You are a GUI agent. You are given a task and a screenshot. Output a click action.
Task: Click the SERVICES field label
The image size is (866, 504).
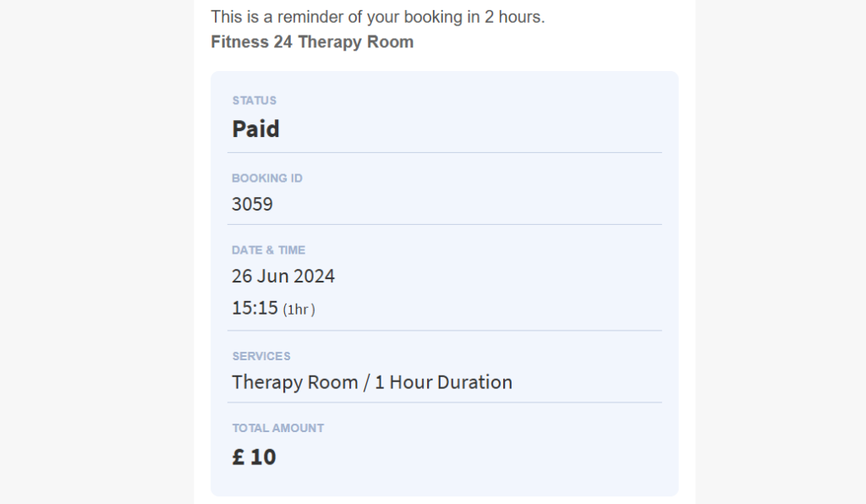[260, 356]
